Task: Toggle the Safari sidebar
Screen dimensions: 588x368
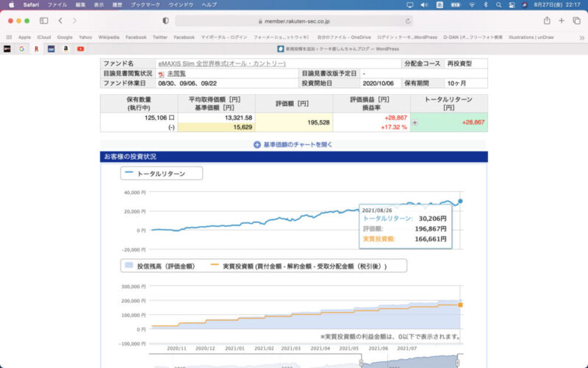Action: (x=44, y=21)
